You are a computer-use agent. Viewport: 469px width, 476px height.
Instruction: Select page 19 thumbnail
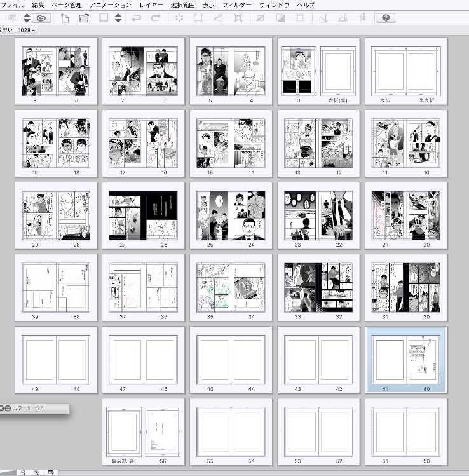click(39, 143)
